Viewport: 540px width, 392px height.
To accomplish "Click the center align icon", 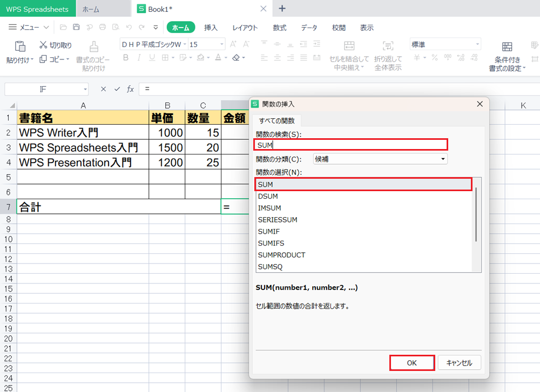I will [x=277, y=58].
